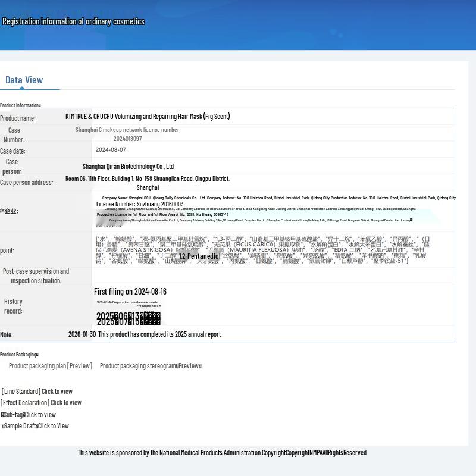Click the Case person address label
The height and width of the screenshot is (476, 476).
point(26,183)
